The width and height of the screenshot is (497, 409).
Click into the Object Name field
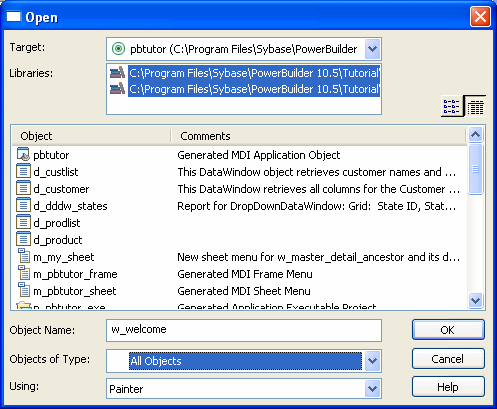(244, 330)
